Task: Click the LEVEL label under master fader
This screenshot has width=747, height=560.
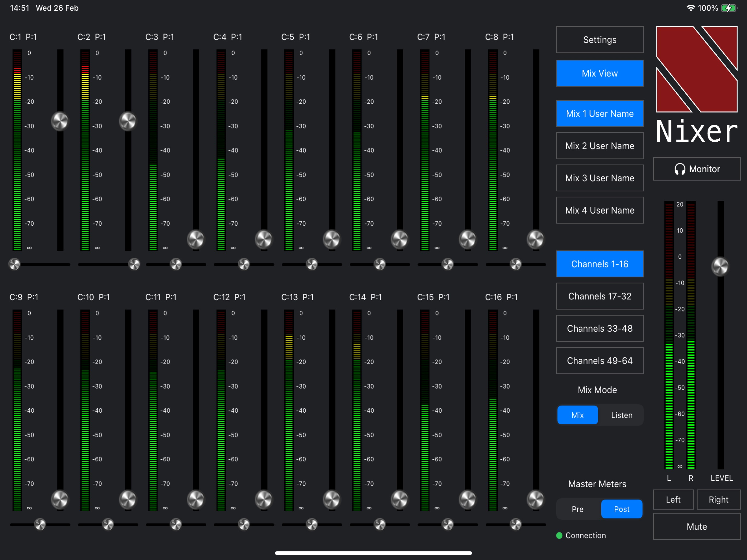Action: (x=721, y=478)
